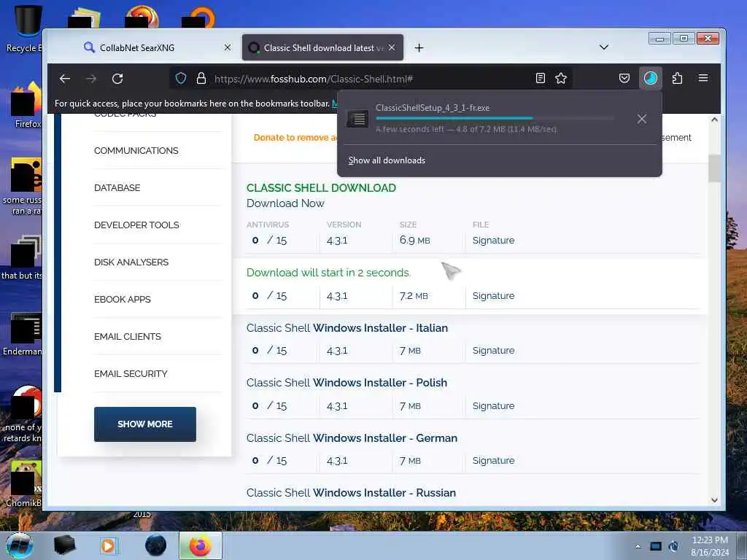Open the DATABASE category
Viewport: 747px width, 560px height.
coord(117,187)
